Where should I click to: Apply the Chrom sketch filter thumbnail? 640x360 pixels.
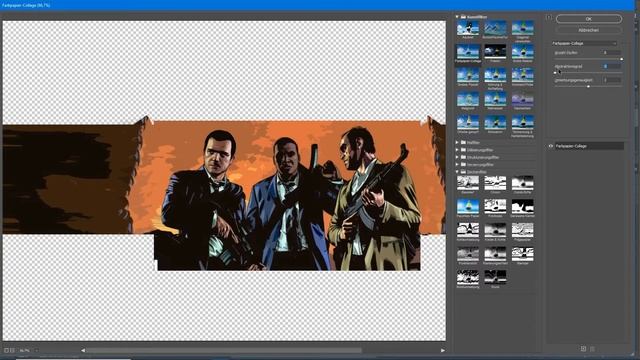coord(495,183)
